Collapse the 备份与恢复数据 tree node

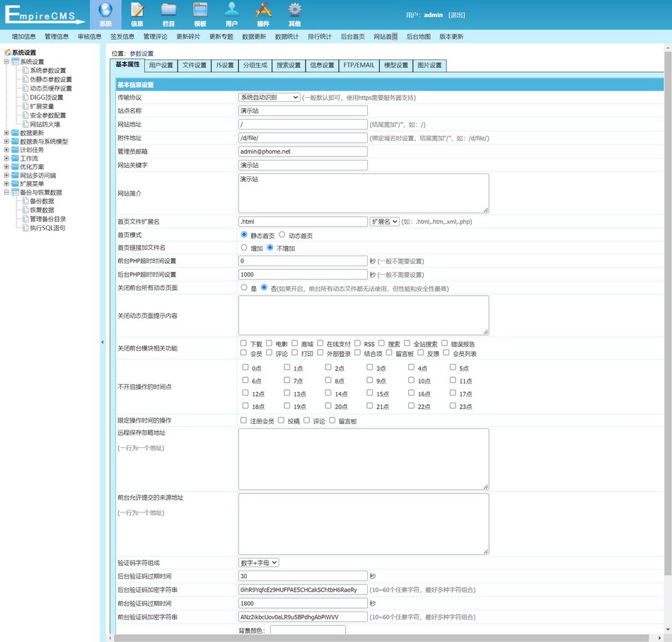click(6, 192)
